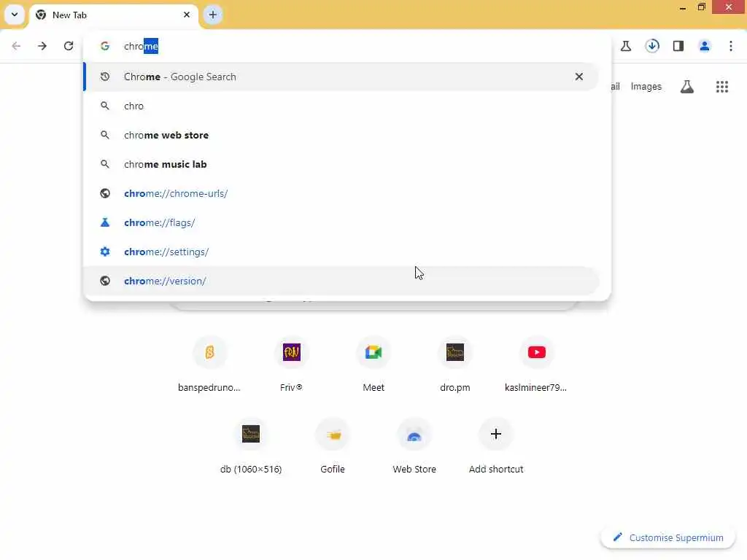Click the Images link
Image resolution: width=747 pixels, height=560 pixels.
tap(646, 86)
